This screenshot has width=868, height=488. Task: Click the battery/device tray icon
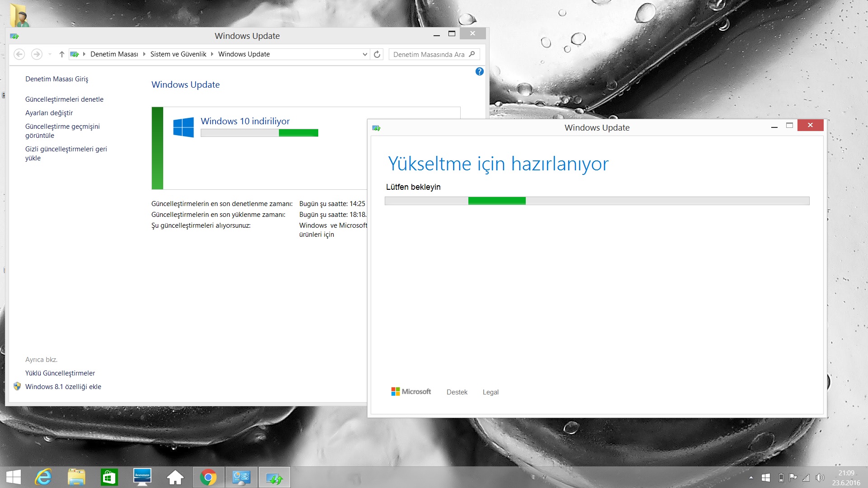click(x=781, y=478)
